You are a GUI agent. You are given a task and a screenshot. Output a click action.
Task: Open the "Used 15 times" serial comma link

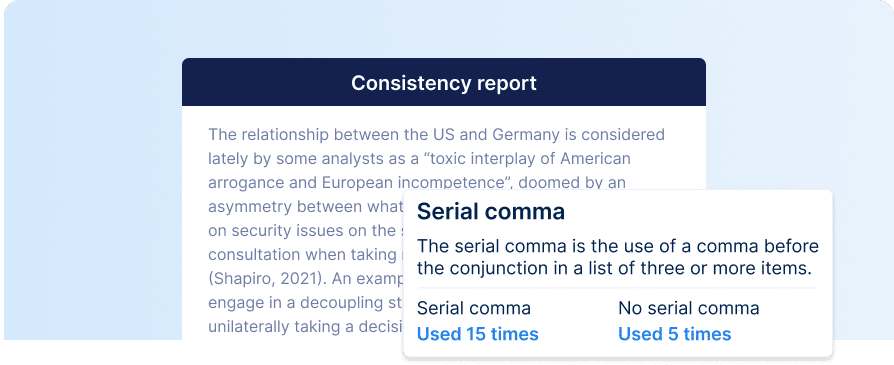(x=478, y=334)
